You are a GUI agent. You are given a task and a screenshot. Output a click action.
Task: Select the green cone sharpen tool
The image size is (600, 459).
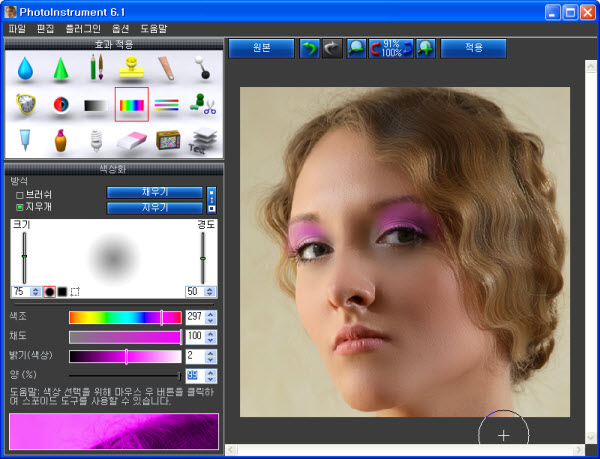(x=60, y=68)
